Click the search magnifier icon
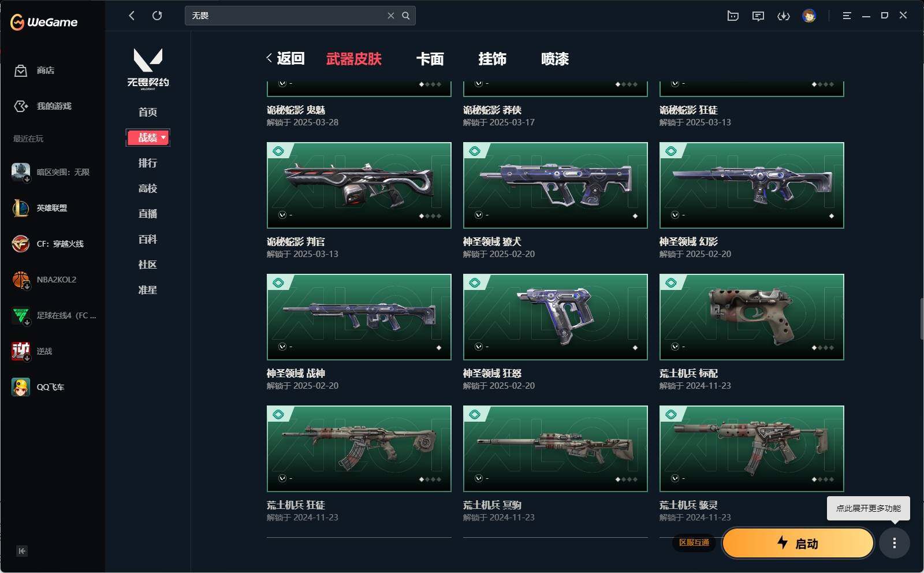This screenshot has width=924, height=573. (x=406, y=16)
